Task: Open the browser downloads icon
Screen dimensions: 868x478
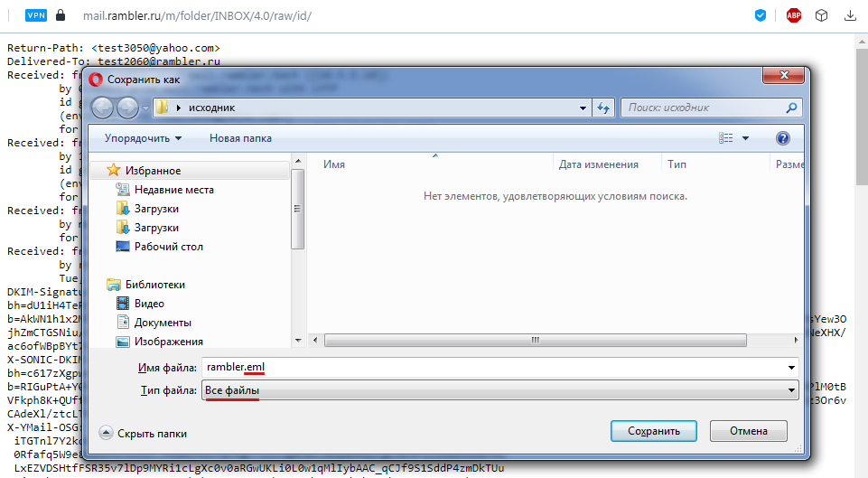Action: coord(850,15)
